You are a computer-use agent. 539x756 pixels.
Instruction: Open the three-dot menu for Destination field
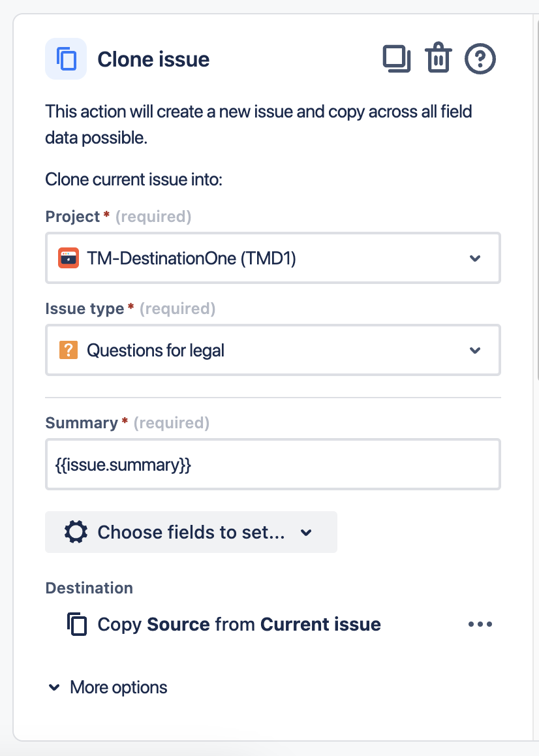[x=480, y=624]
